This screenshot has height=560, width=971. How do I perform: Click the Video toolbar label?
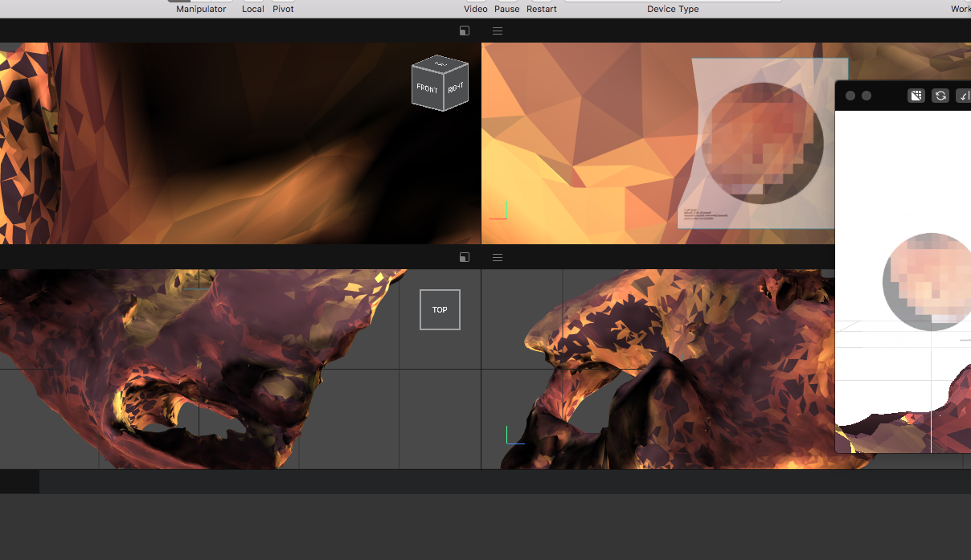[476, 9]
